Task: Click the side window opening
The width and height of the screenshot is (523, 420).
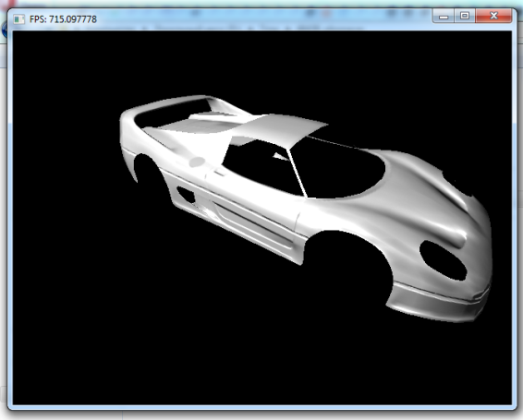Action: point(261,167)
